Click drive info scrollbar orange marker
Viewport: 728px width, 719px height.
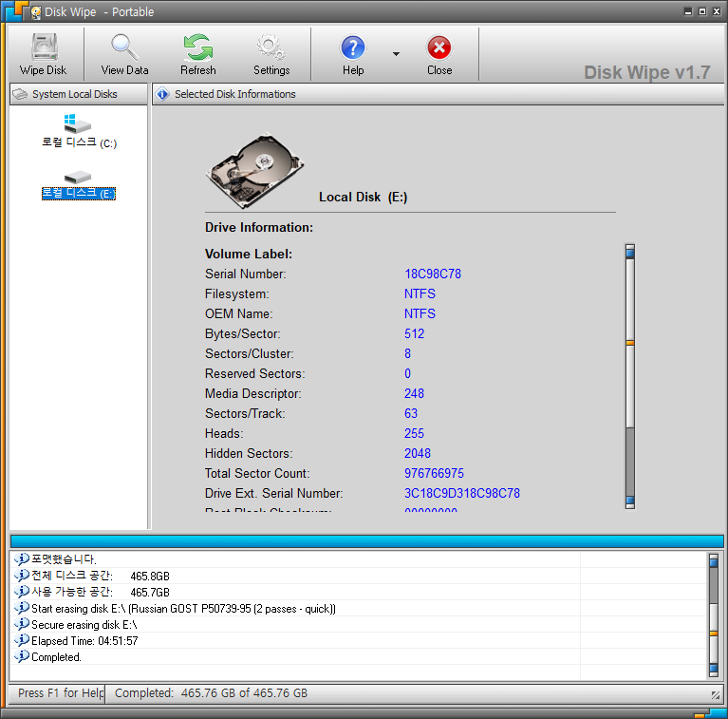[x=629, y=343]
